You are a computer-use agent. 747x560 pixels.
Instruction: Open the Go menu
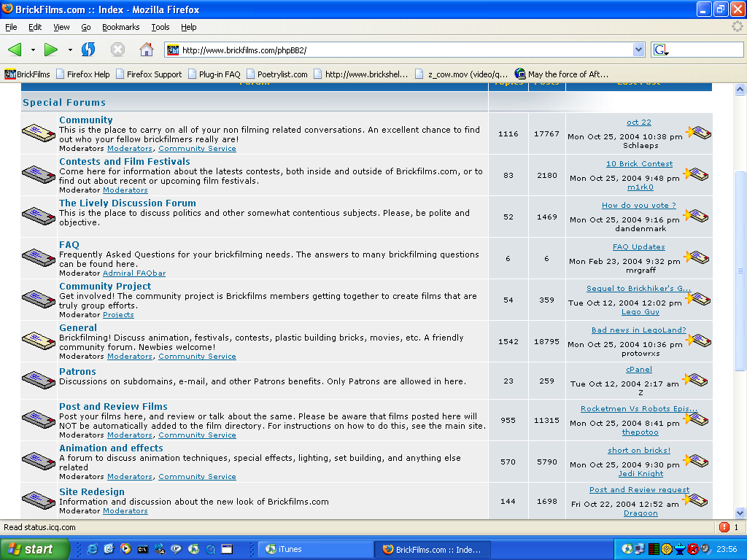(x=86, y=27)
